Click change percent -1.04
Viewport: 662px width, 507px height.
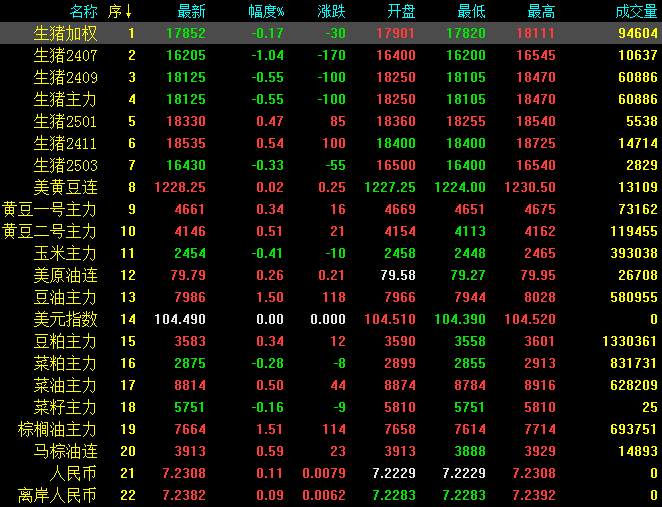[268, 55]
